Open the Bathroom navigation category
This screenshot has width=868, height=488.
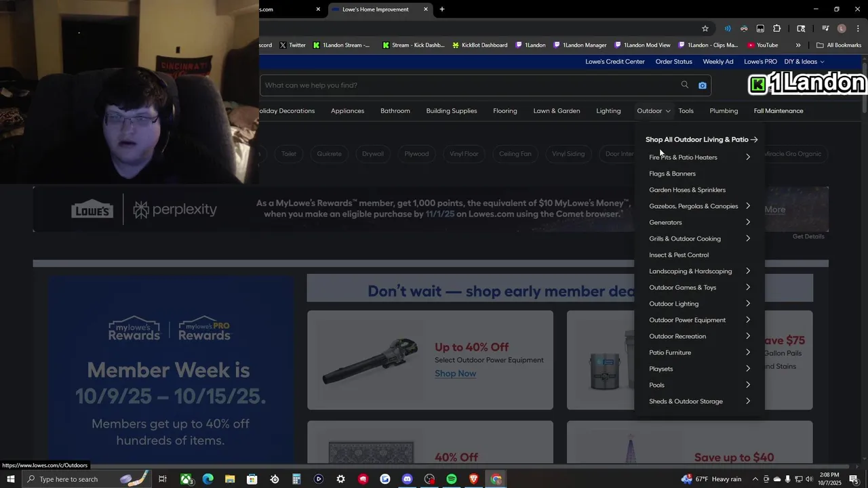point(395,111)
